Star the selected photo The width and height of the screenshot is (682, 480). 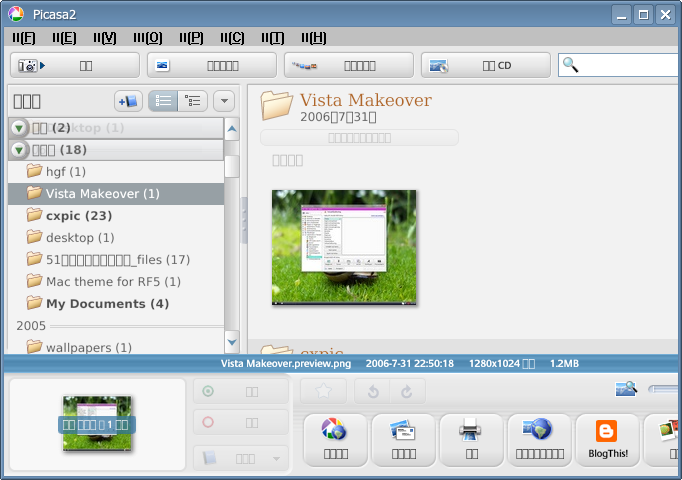(x=324, y=391)
